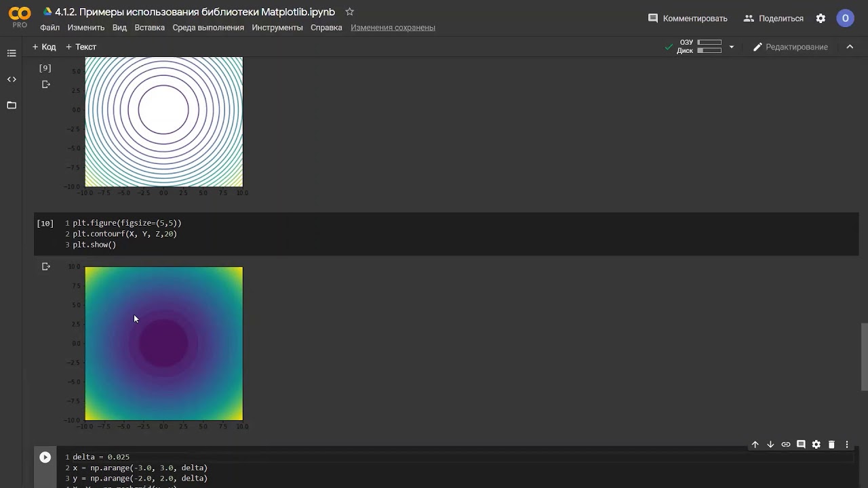Add a text cell with + Текст
Viewport: 868px width, 488px height.
(81, 47)
